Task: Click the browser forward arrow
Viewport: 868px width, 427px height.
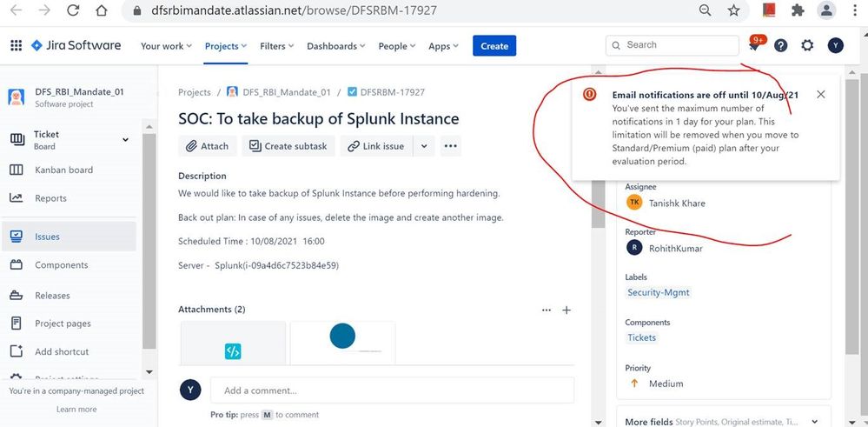Action: (44, 10)
